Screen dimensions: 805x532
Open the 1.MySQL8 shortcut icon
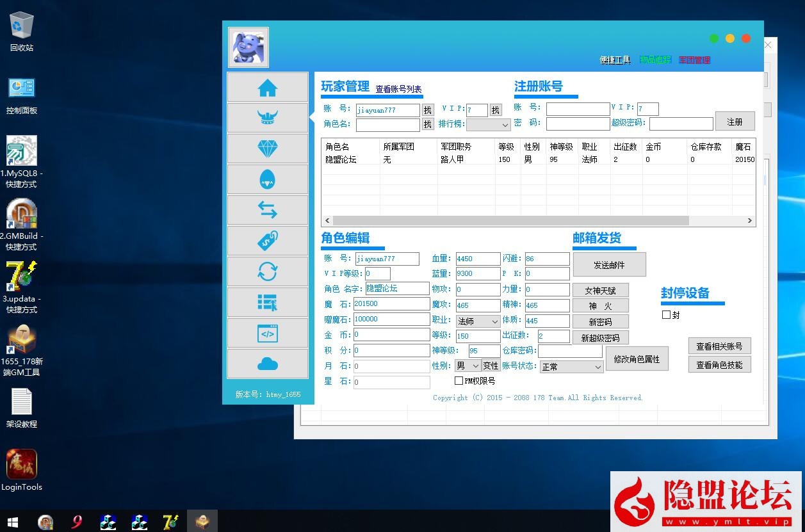pos(22,162)
